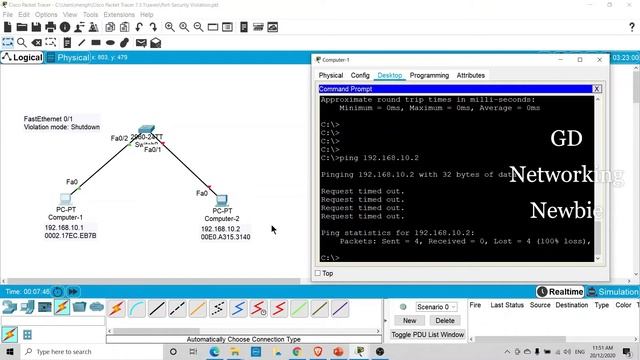Open Microsoft Edge from the taskbar
This screenshot has width=640, height=360.
click(x=214, y=351)
